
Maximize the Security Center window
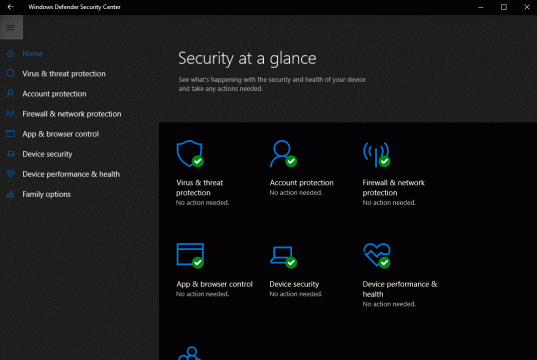point(503,7)
